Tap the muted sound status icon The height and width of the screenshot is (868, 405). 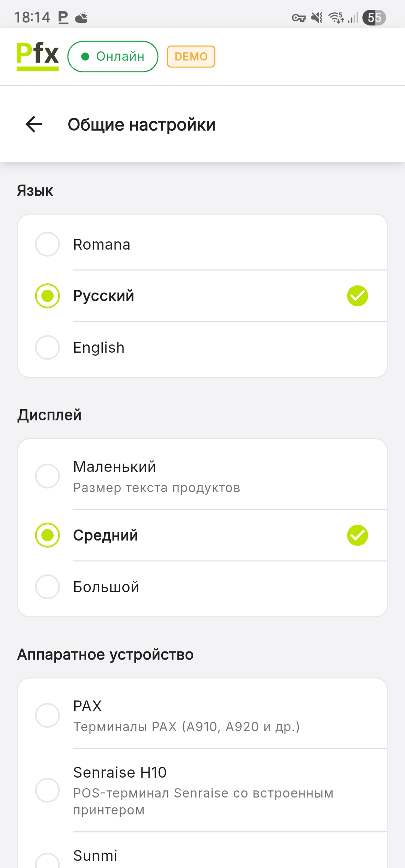pos(317,18)
